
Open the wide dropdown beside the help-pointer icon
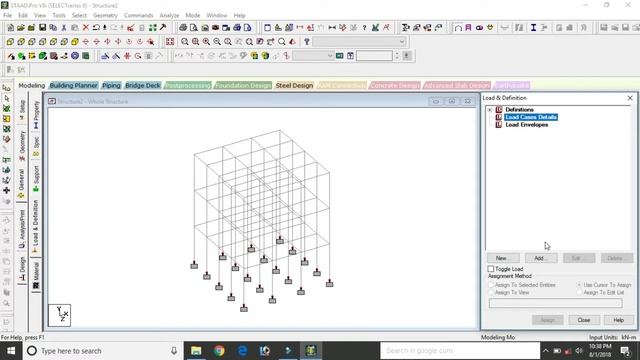[360, 42]
